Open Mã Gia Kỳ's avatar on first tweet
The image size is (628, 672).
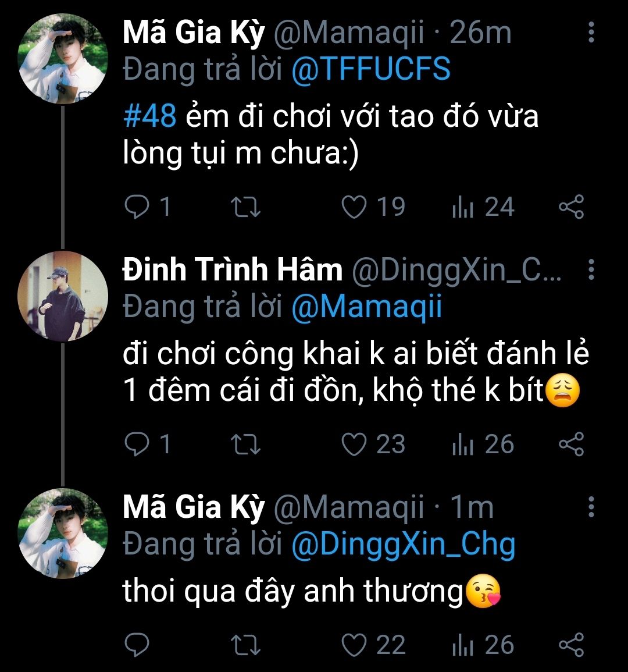click(x=63, y=59)
